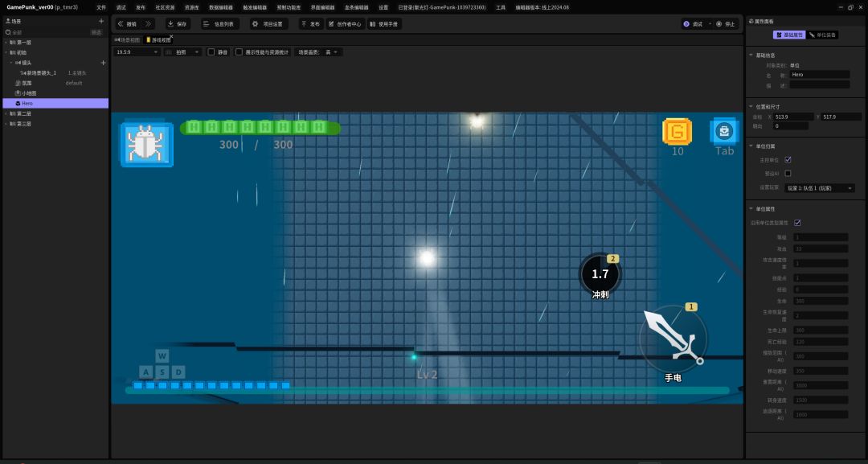Collapse the 单位归属 section
The width and height of the screenshot is (868, 464).
pyautogui.click(x=751, y=146)
